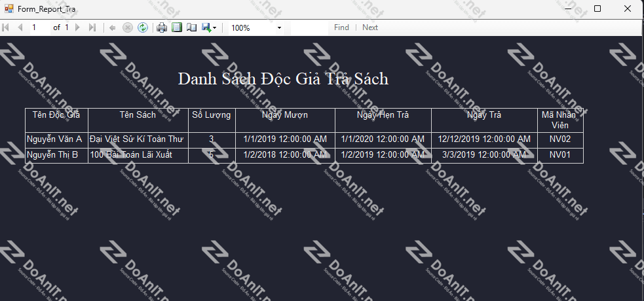Click the Next search result link
This screenshot has height=301, width=644.
pos(370,27)
